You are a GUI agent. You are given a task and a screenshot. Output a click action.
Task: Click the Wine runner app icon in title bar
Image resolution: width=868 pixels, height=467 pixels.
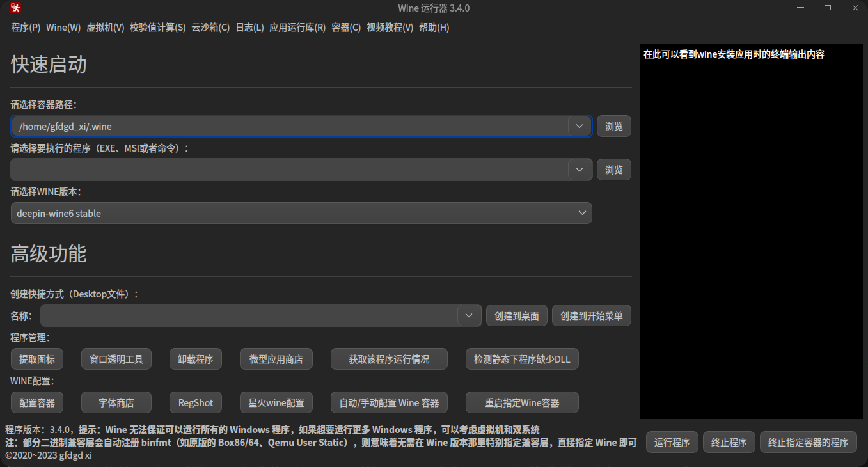pos(15,8)
